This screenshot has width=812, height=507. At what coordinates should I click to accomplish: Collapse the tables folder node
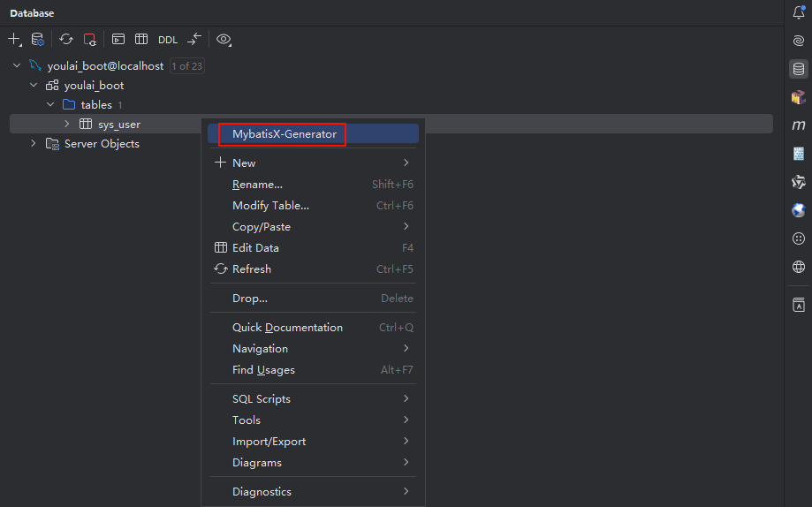click(50, 105)
